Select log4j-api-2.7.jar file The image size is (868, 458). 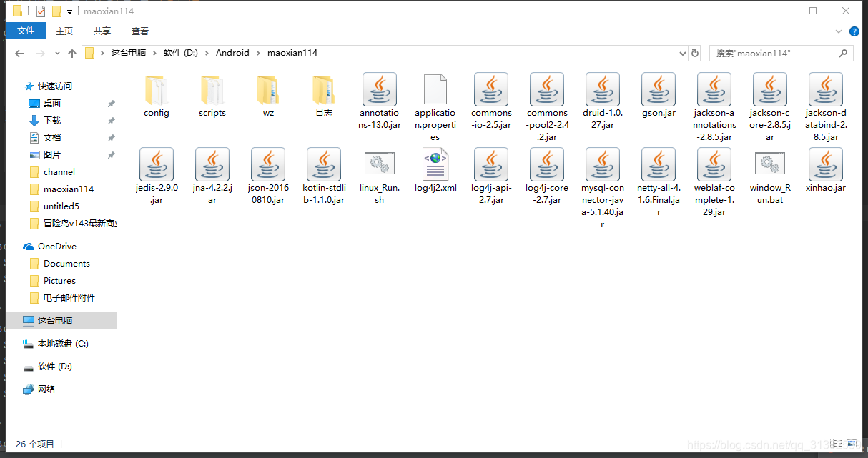click(x=491, y=176)
